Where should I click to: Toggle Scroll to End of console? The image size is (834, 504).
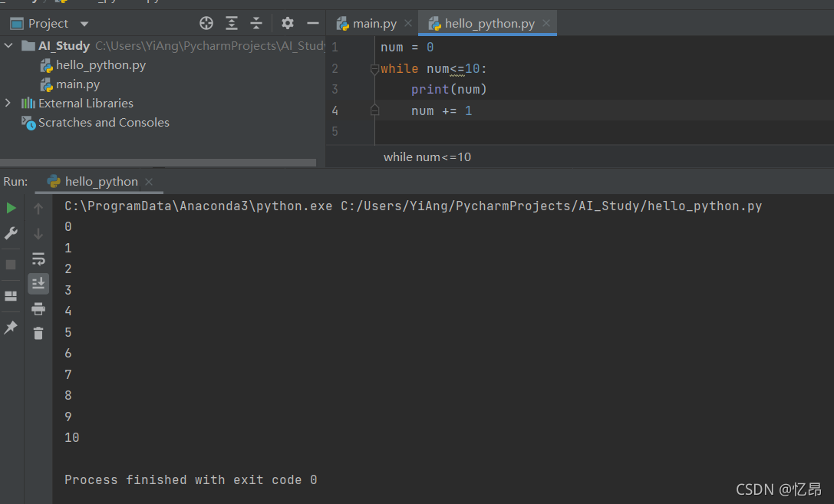[38, 283]
